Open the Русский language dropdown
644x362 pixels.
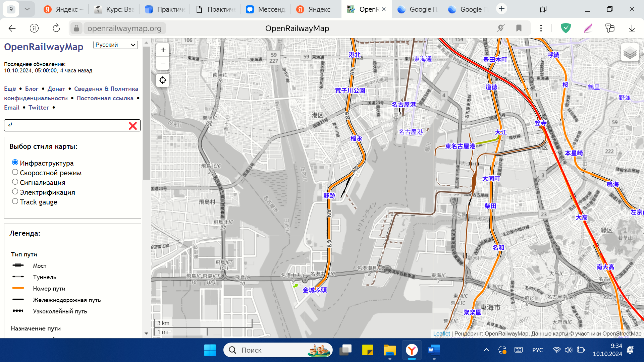click(x=115, y=45)
